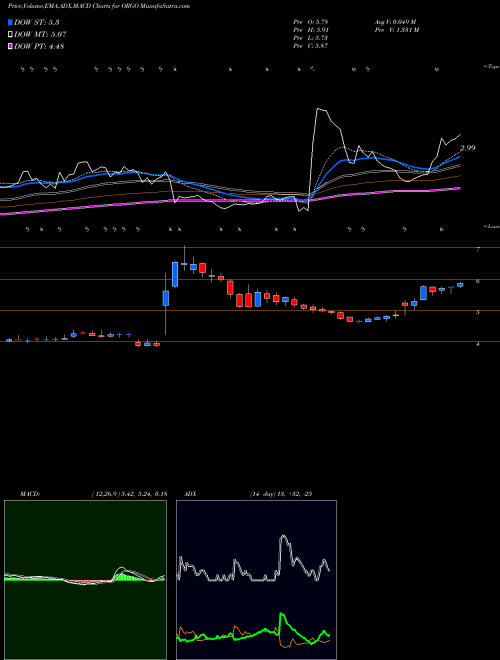
Task: Click the 'Avg V: 0.949 M' volume text
Action: point(395,21)
